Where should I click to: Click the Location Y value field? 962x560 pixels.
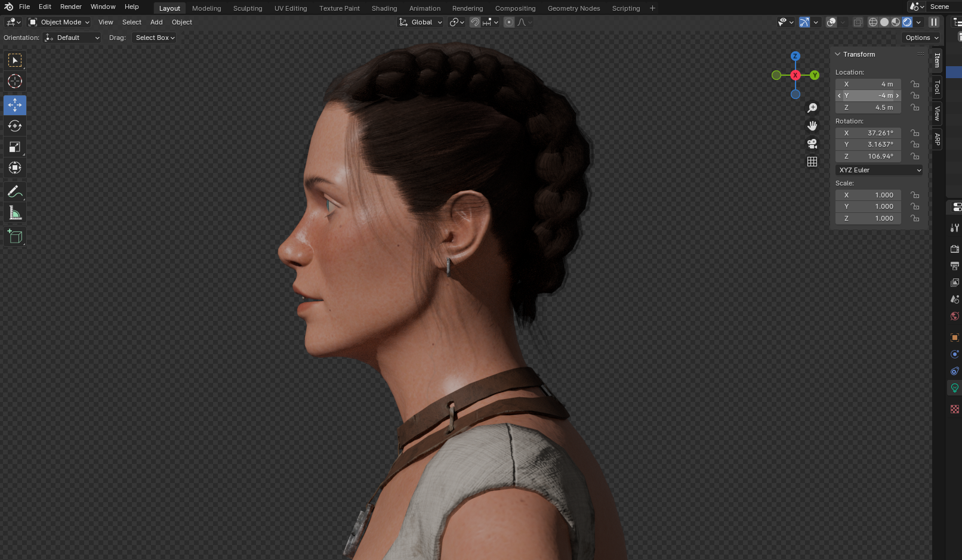(x=868, y=95)
